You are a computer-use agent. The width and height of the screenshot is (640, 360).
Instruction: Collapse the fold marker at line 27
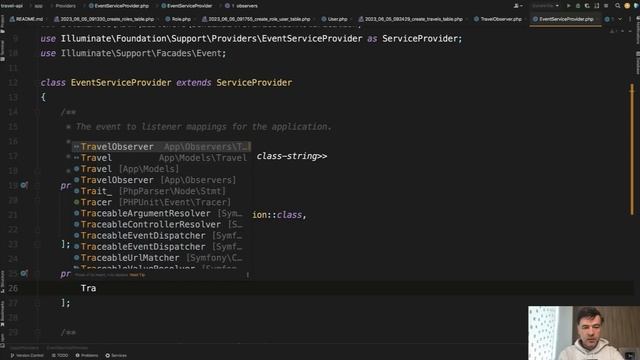click(x=37, y=303)
